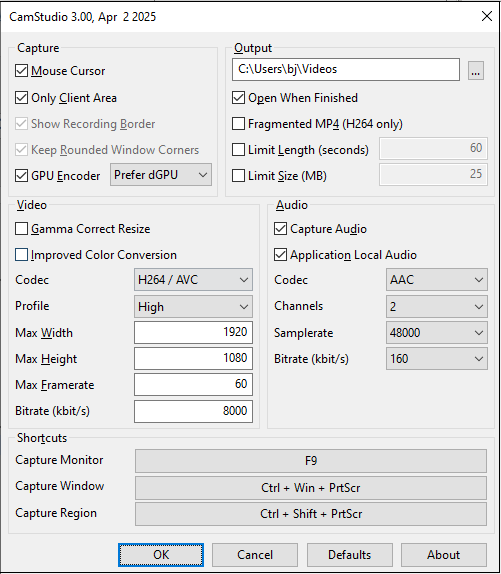Open the Profile High dropdown
Screen dimensions: 501x574
coord(193,306)
